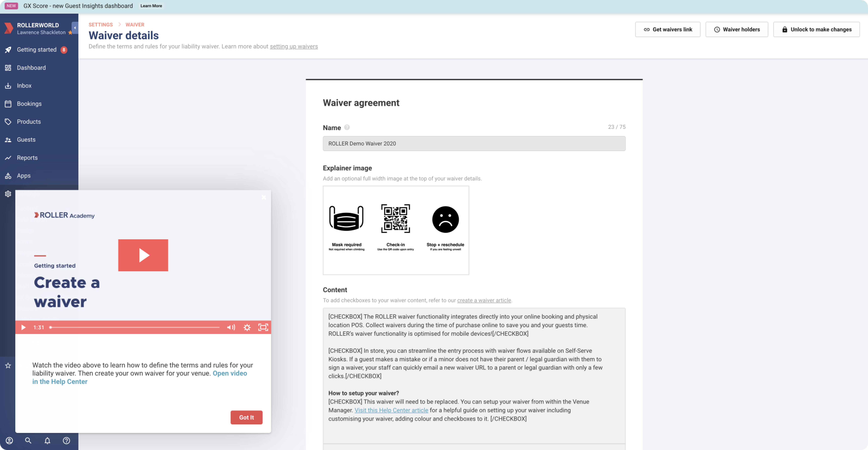868x450 pixels.
Task: Open the help question-mark icon at bottom left
Action: tap(66, 441)
